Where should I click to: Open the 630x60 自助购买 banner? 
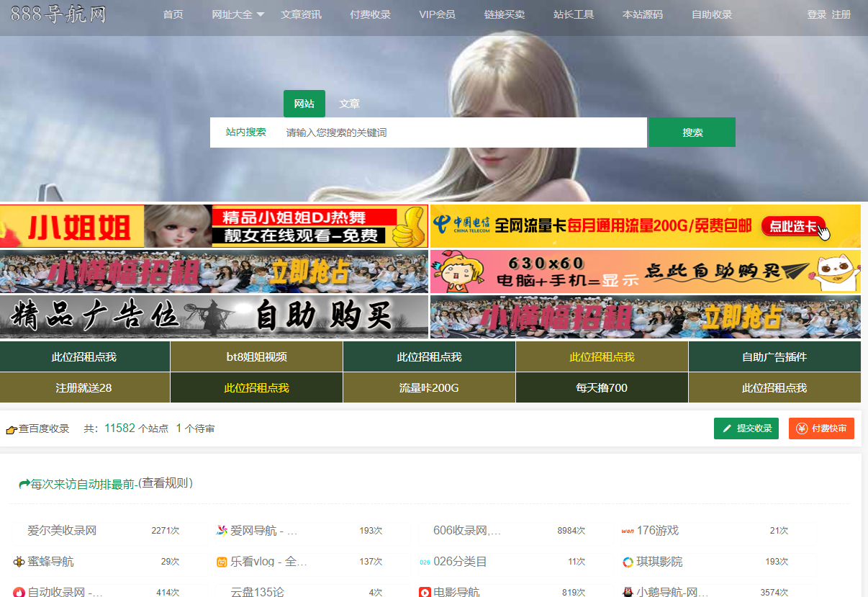pyautogui.click(x=646, y=271)
